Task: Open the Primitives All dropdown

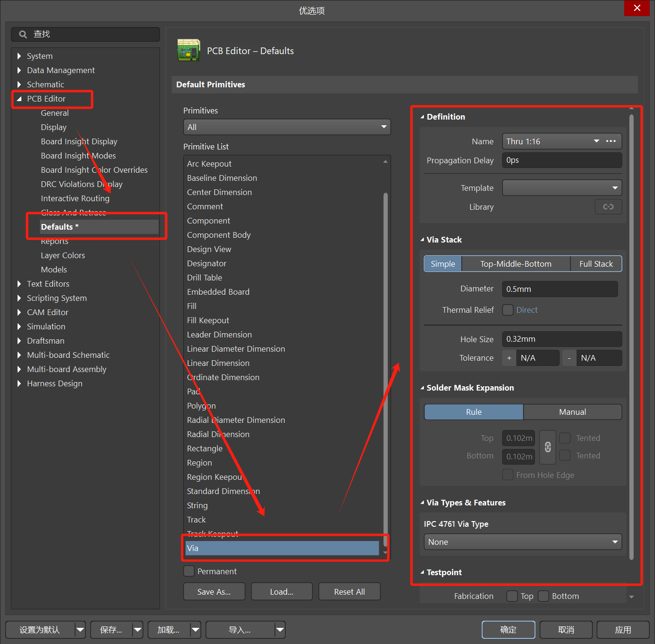Action: [x=287, y=127]
